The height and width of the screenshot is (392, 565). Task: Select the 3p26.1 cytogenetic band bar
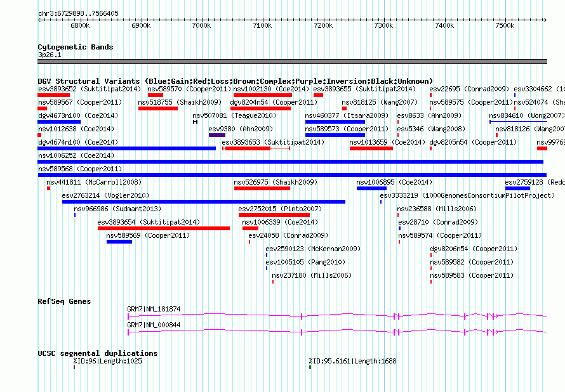292,62
